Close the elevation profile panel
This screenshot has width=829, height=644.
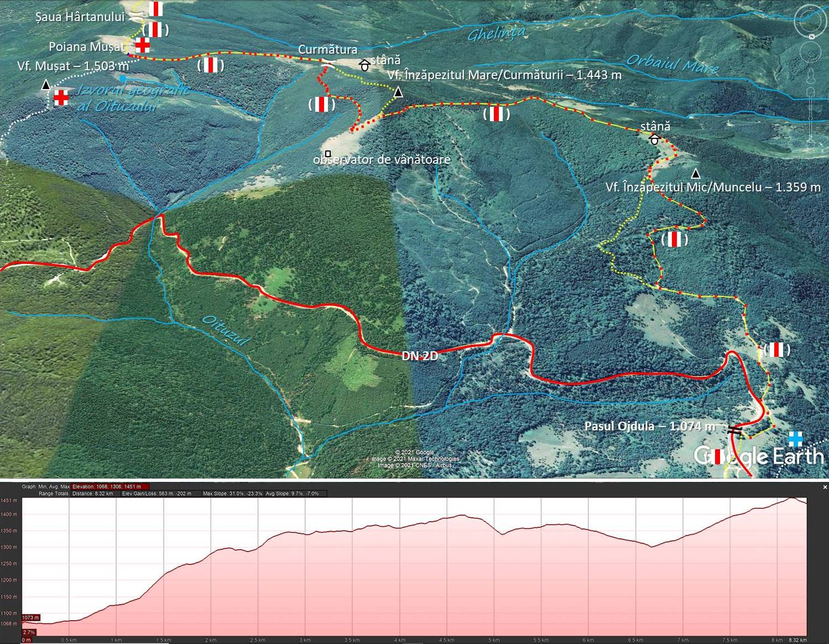[825, 487]
